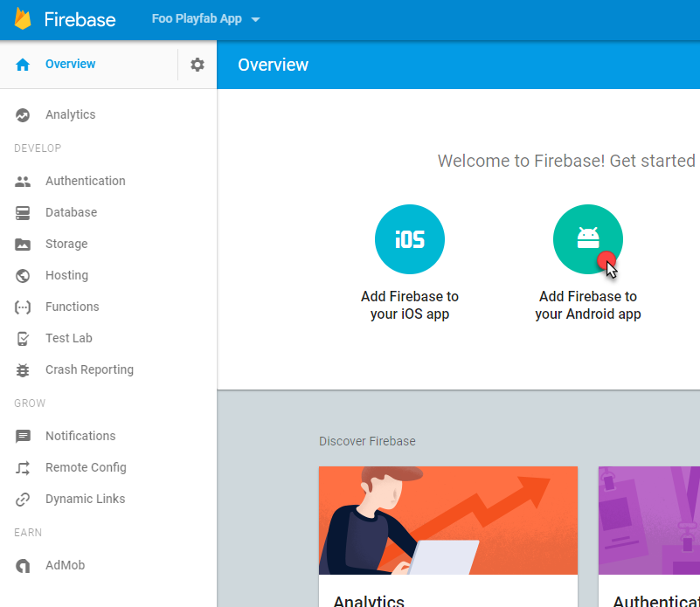The width and height of the screenshot is (700, 607).
Task: Click the Hosting globe icon
Action: tap(23, 276)
